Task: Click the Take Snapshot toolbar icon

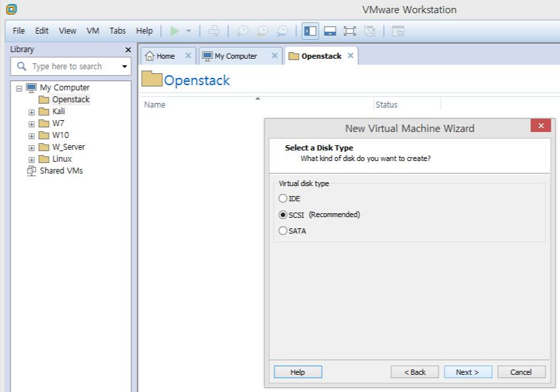Action: click(x=243, y=31)
